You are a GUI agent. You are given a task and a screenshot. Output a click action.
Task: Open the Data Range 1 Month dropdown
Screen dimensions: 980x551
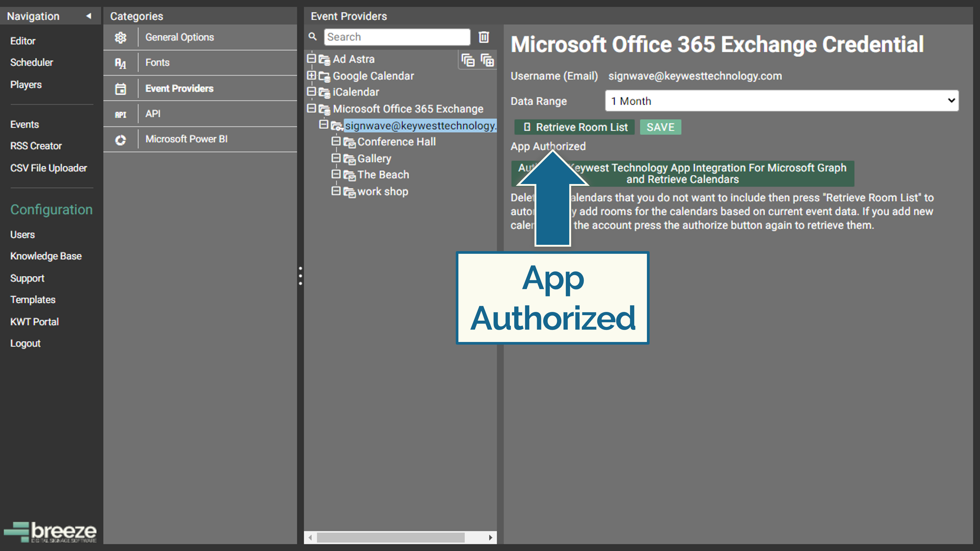pos(782,101)
